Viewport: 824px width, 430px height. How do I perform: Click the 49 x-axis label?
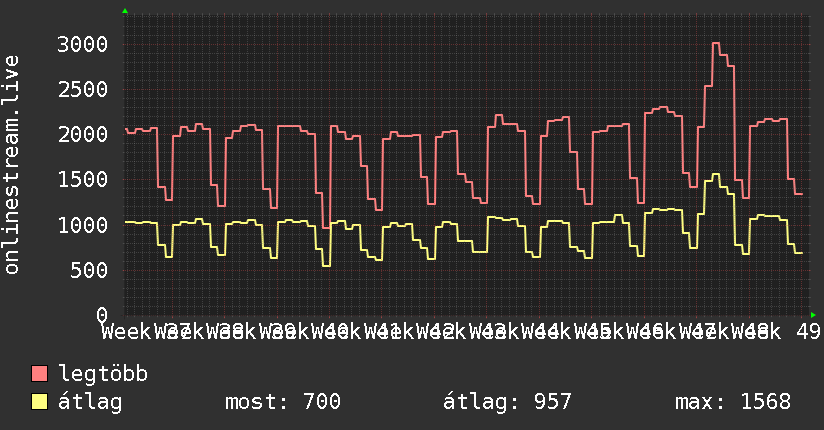point(808,332)
